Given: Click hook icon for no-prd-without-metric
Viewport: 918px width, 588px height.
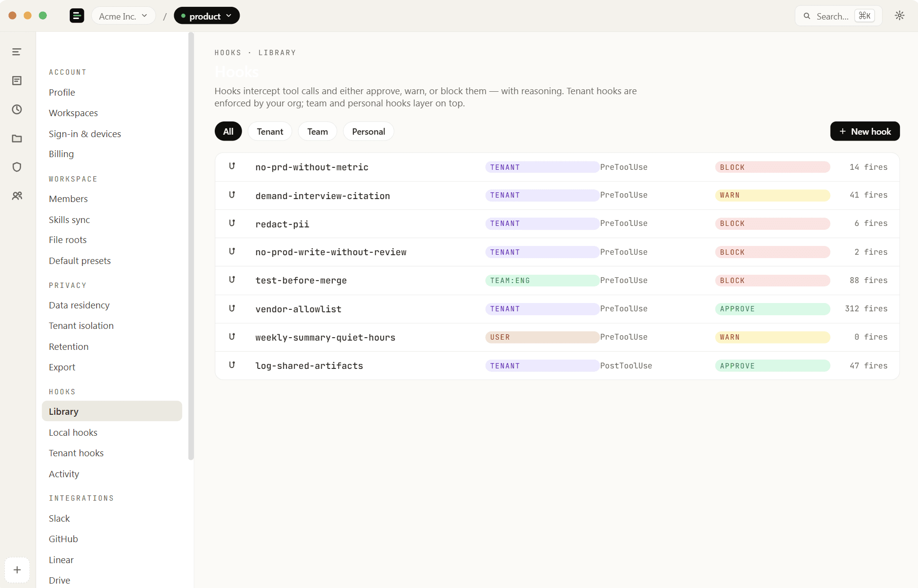Looking at the screenshot, I should [232, 166].
